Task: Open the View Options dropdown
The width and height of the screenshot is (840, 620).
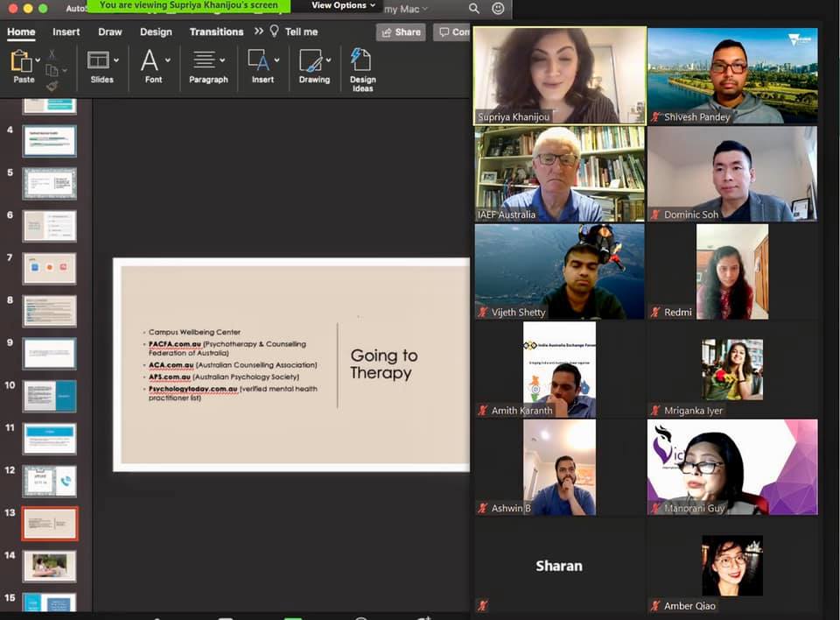Action: point(343,5)
